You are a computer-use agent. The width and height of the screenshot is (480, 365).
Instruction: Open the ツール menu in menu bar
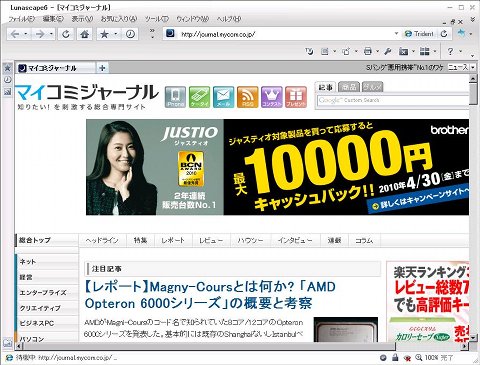point(157,19)
